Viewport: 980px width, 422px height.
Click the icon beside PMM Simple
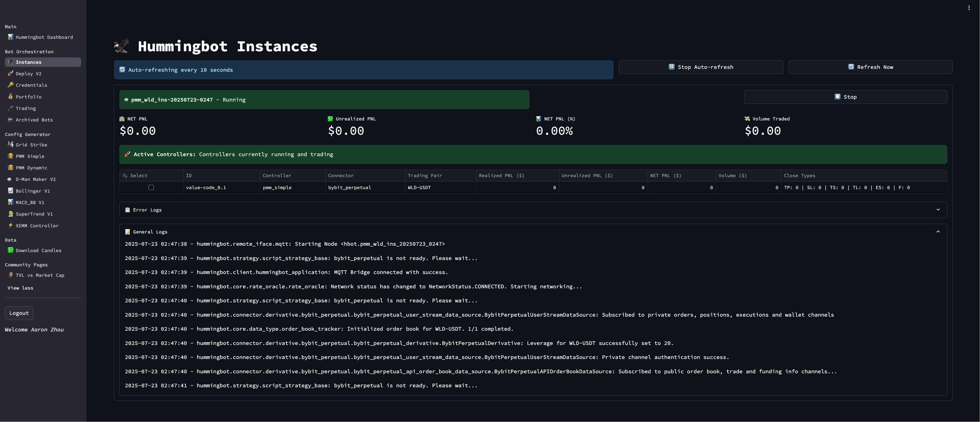[x=11, y=156]
